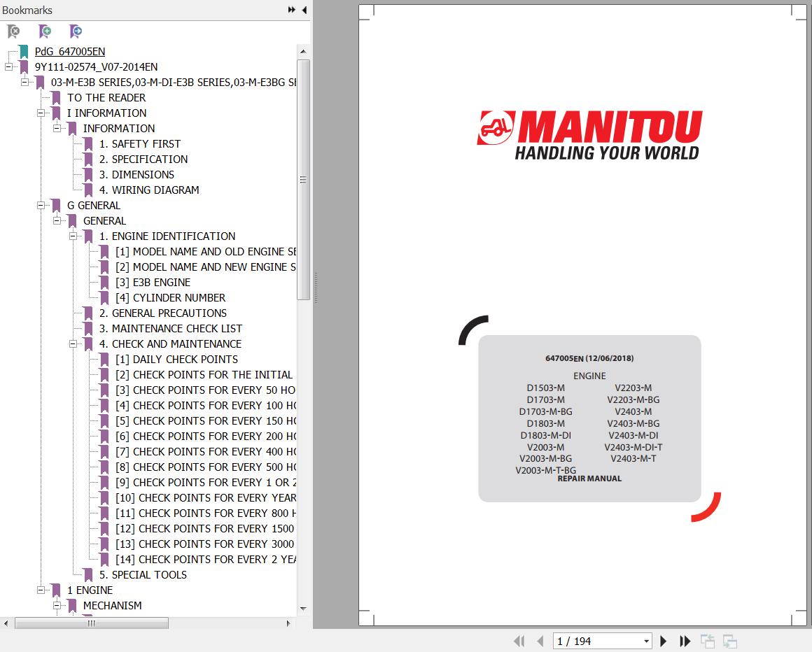Click the delete bookmark icon
Image resolution: width=812 pixels, height=652 pixels.
13,31
